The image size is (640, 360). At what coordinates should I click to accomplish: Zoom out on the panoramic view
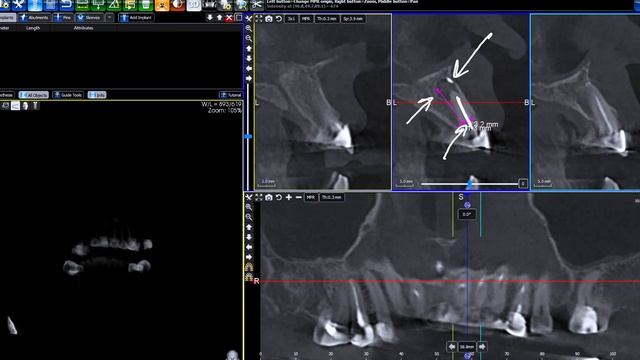pyautogui.click(x=249, y=217)
